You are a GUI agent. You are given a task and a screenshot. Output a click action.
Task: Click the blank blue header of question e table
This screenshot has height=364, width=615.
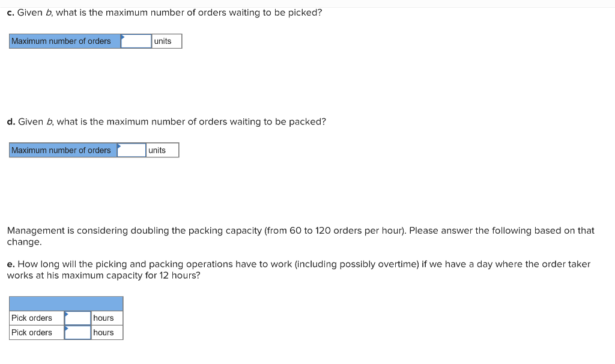point(66,303)
